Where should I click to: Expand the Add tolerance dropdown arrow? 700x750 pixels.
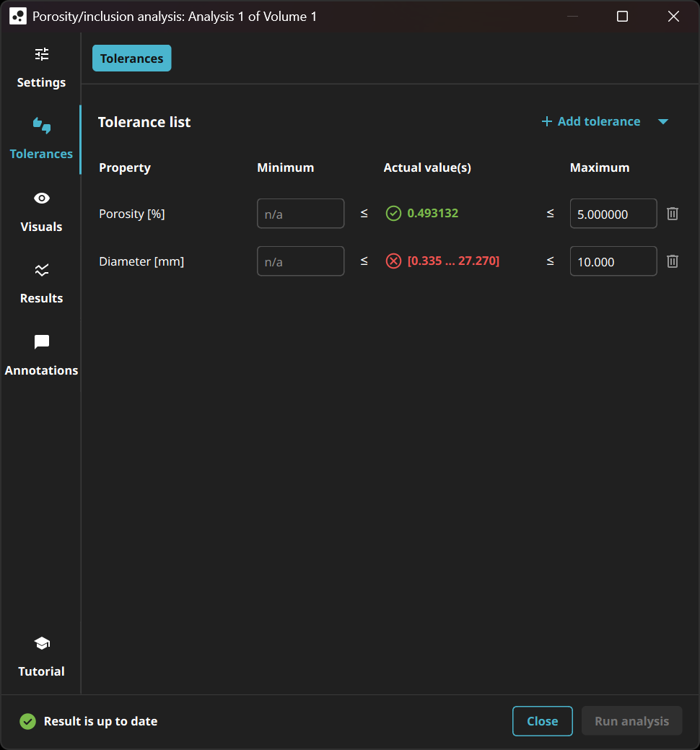click(x=663, y=122)
